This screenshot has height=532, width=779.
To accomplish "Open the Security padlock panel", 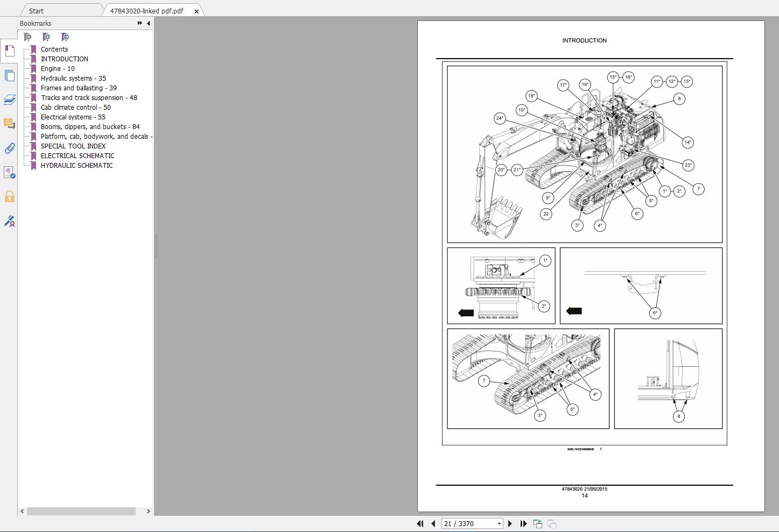I will [9, 197].
